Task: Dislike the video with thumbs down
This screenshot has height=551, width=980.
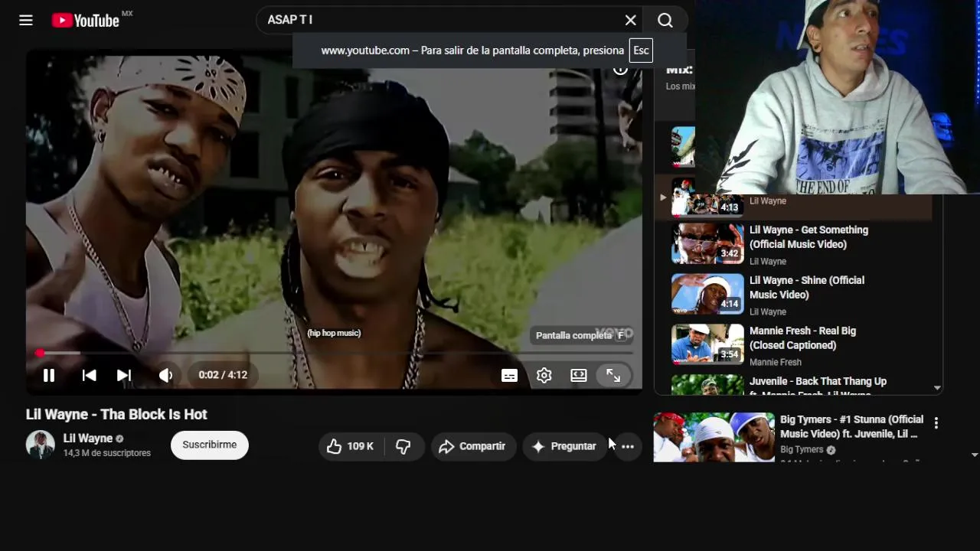Action: click(403, 446)
